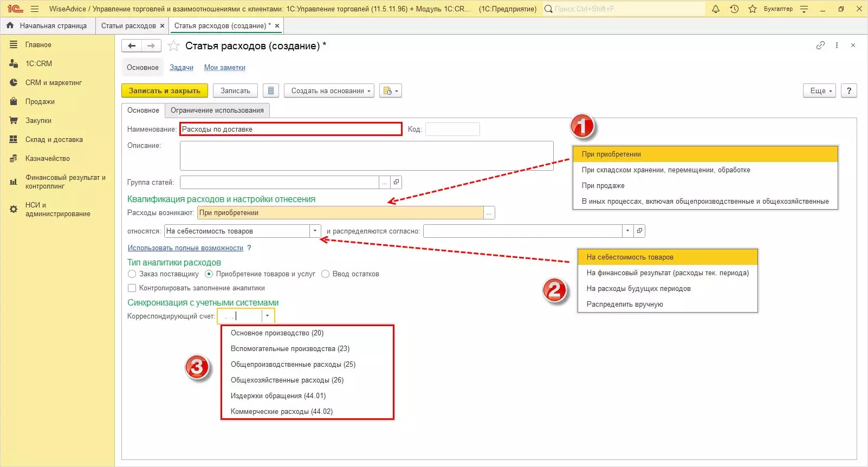This screenshot has height=467, width=868.
Task: Choose Общехозяйственные расходы (26) from list
Action: [x=307, y=380]
